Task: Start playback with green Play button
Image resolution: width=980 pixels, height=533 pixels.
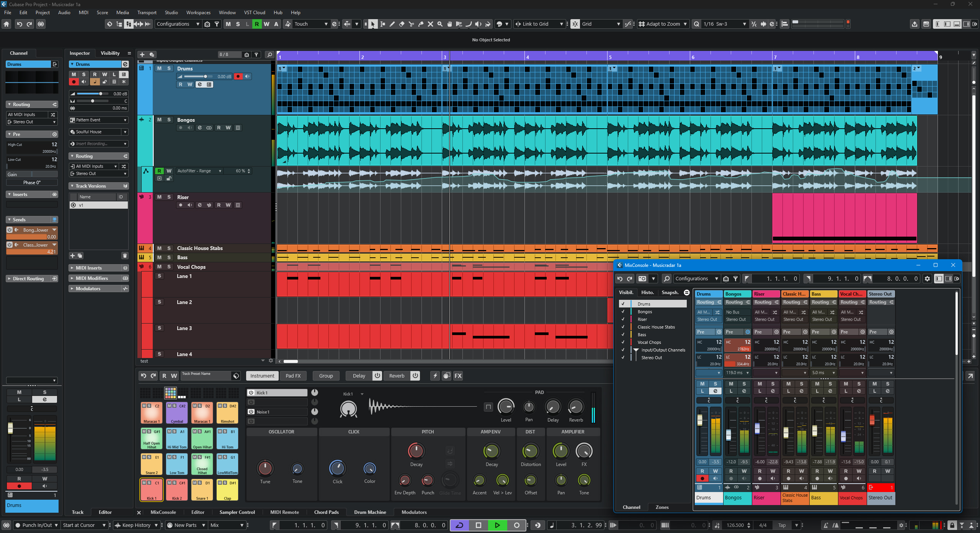Action: tap(497, 525)
